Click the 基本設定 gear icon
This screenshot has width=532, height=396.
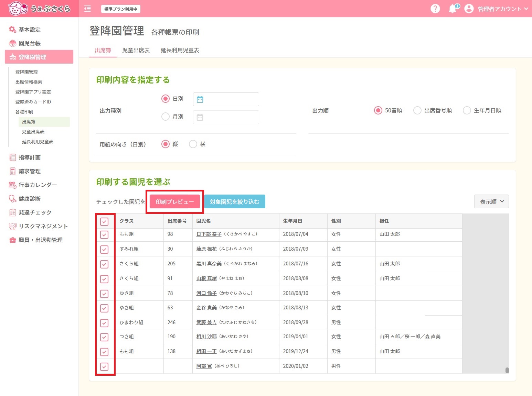pyautogui.click(x=12, y=30)
